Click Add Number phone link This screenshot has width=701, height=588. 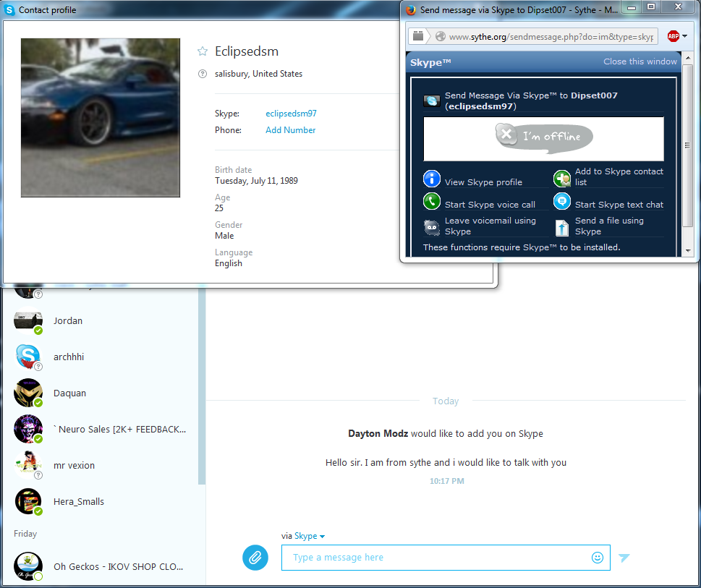pyautogui.click(x=291, y=130)
